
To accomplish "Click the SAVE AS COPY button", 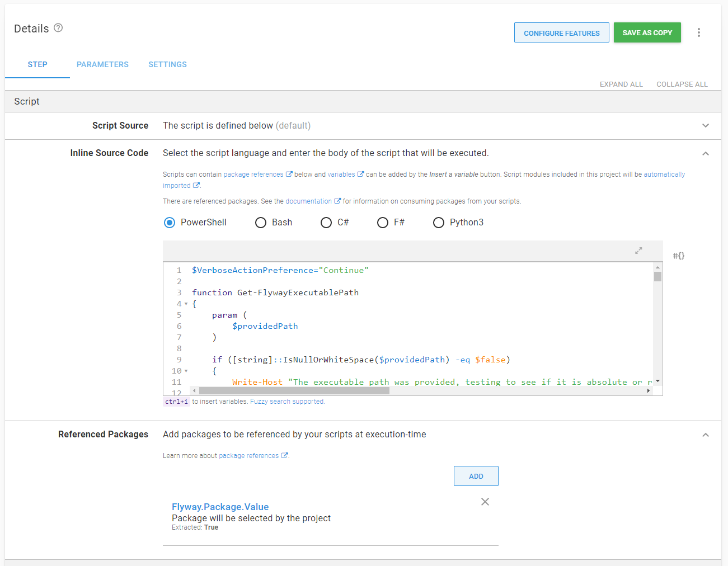I will [x=647, y=32].
